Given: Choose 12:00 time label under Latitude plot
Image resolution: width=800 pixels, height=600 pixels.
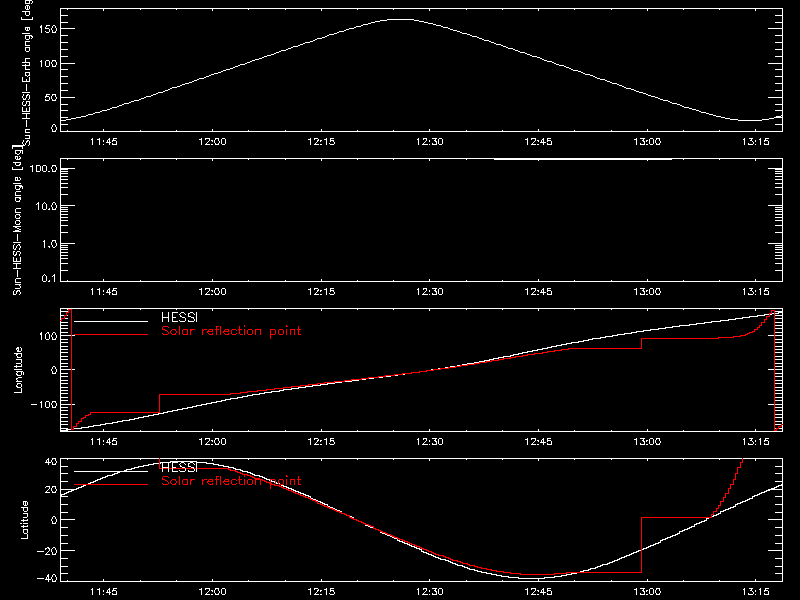Looking at the screenshot, I should click(212, 592).
